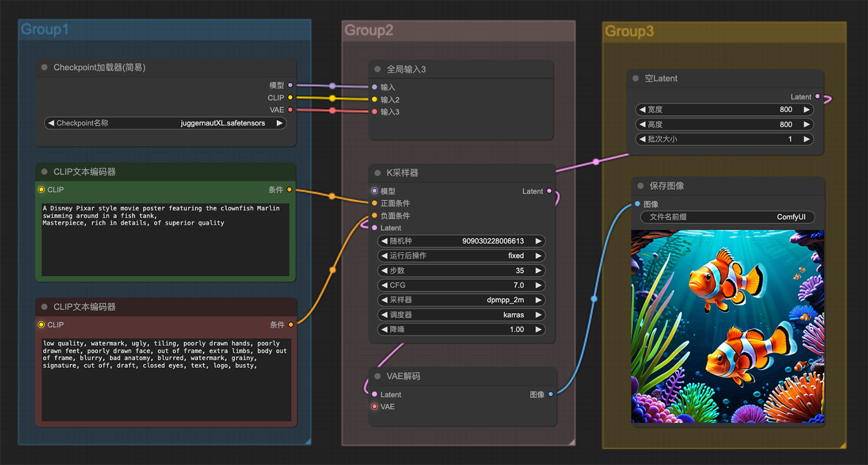The image size is (868, 465).
Task: Increase 随机种 seed with right arrow
Action: (x=538, y=241)
